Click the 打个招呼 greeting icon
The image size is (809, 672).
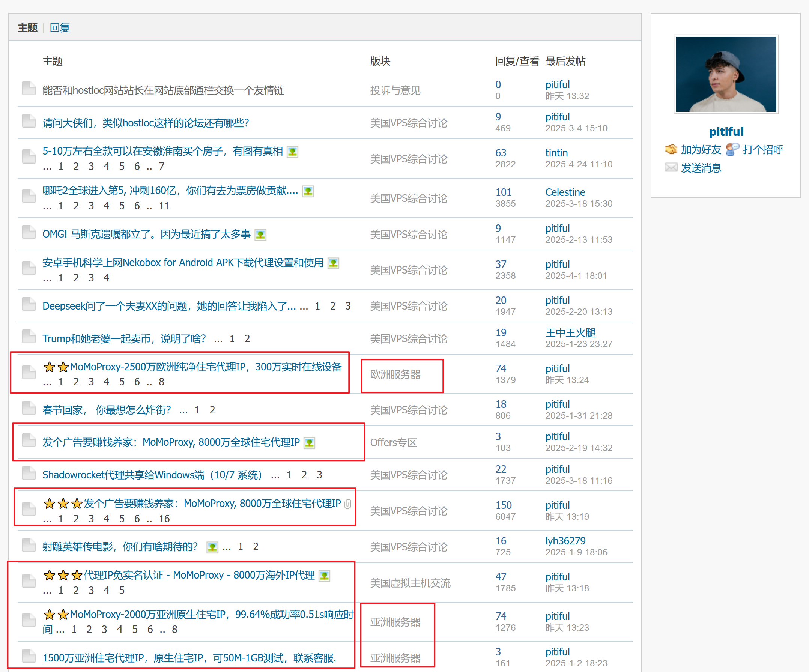(x=733, y=149)
